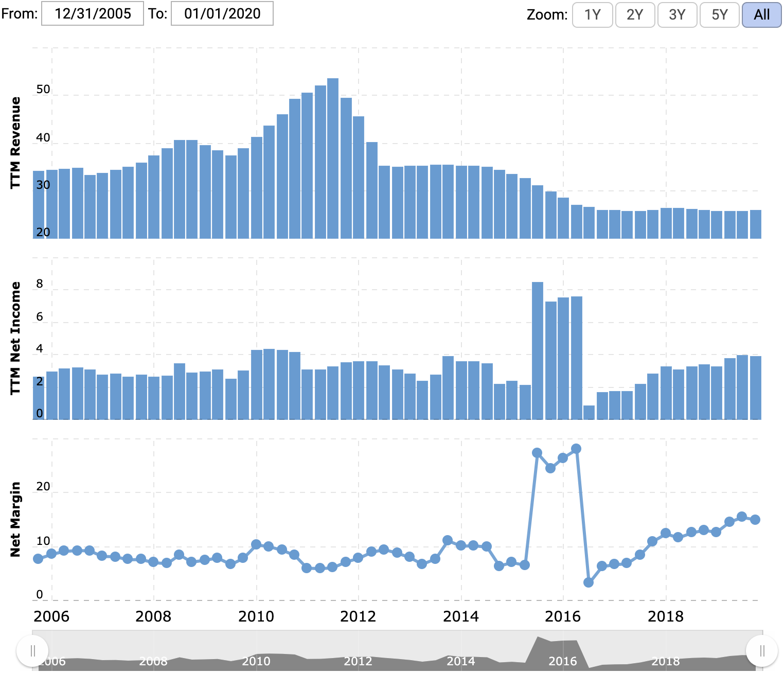Click the last TTM Revenue bar
784x673 pixels.
point(756,224)
